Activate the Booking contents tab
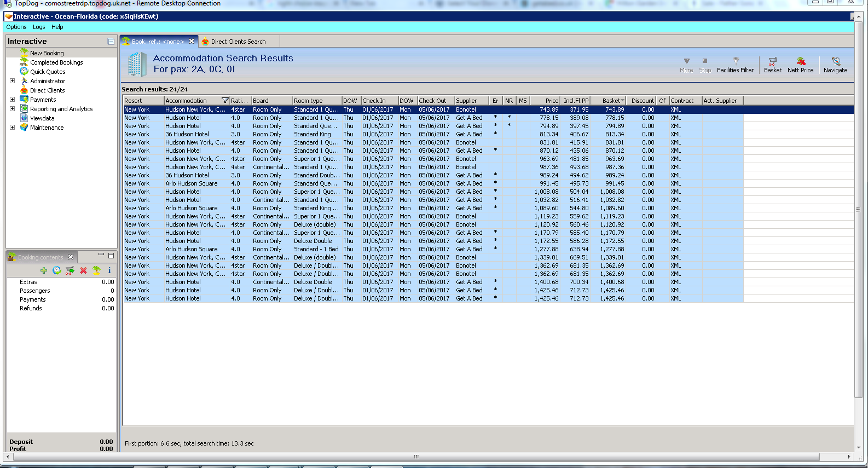868x468 pixels. (x=40, y=257)
